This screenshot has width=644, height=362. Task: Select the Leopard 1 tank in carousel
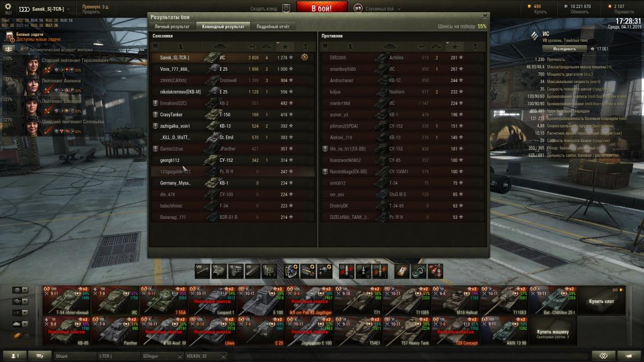tap(212, 300)
